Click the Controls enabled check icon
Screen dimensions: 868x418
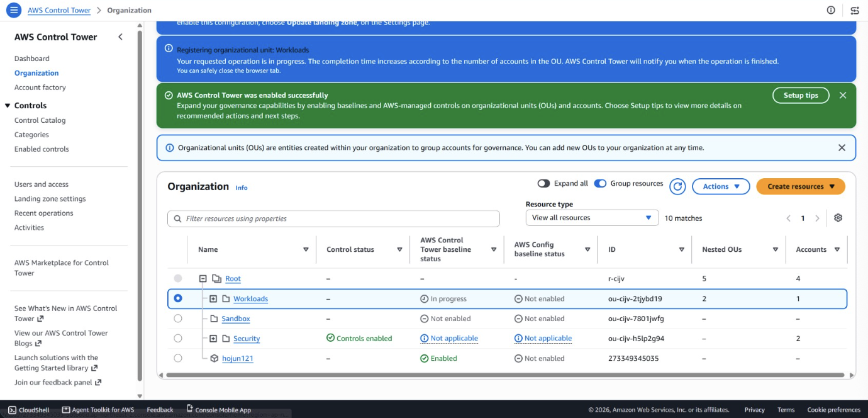[x=330, y=338]
